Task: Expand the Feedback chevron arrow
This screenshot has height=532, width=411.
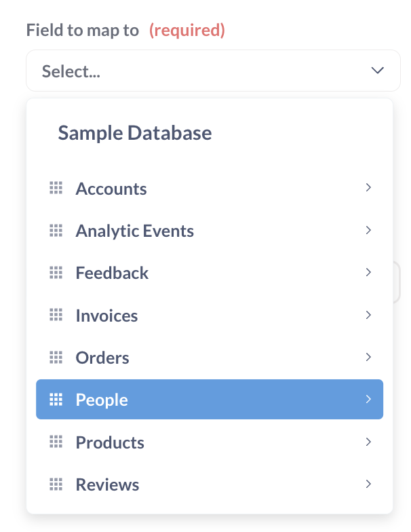Action: pyautogui.click(x=369, y=272)
